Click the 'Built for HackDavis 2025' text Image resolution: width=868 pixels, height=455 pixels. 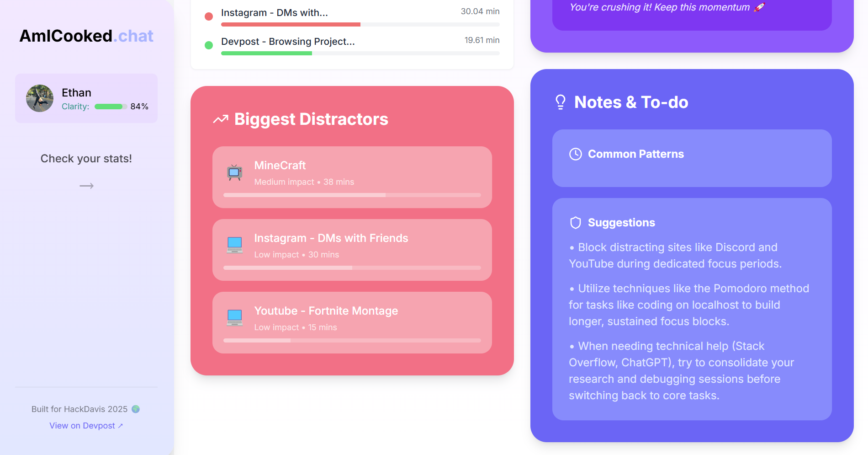(x=79, y=409)
